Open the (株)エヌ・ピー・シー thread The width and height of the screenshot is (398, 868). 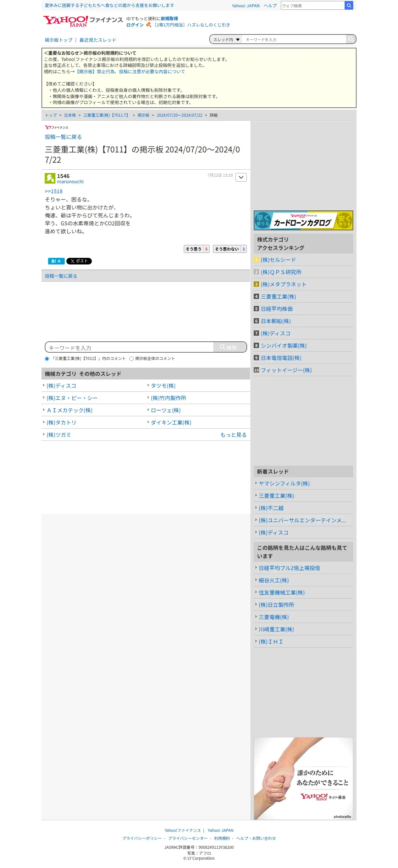pyautogui.click(x=72, y=398)
